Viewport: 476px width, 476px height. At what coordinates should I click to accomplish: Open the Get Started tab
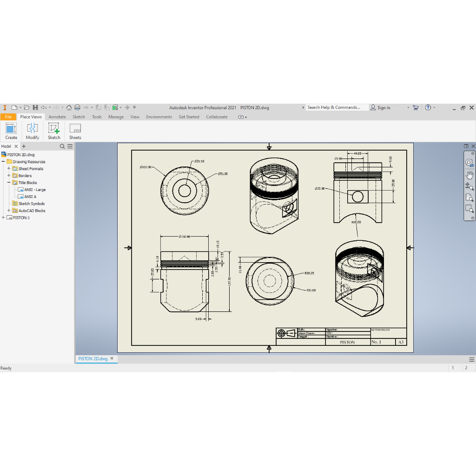pyautogui.click(x=189, y=117)
